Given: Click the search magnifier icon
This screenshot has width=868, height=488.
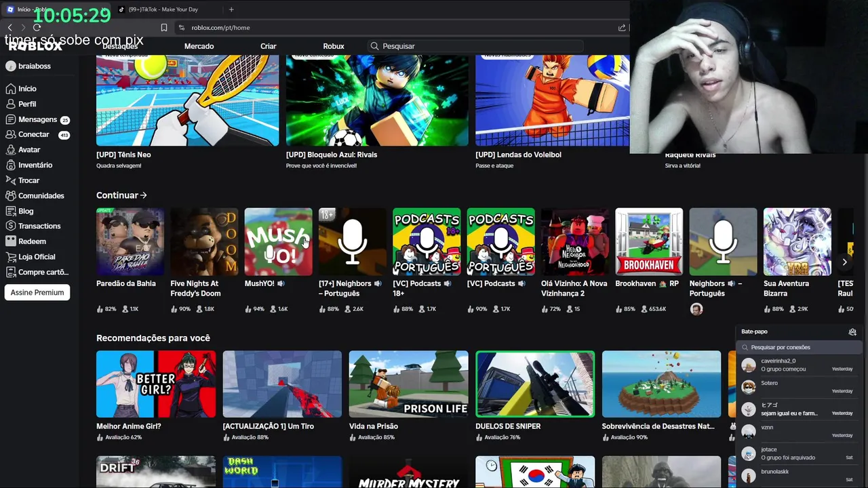Looking at the screenshot, I should point(374,46).
